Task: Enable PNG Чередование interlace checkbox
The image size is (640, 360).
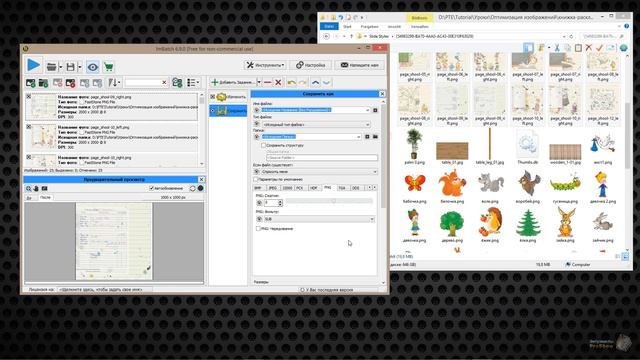Action: 258,229
